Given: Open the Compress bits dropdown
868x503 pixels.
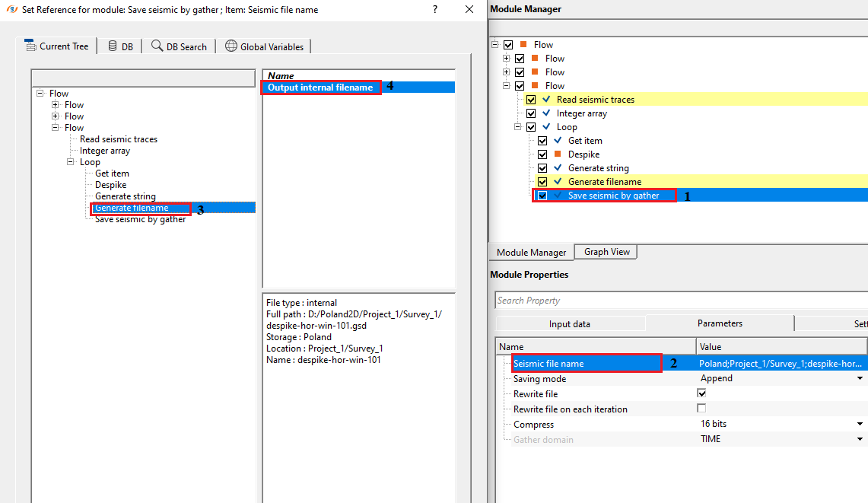Looking at the screenshot, I should [860, 424].
